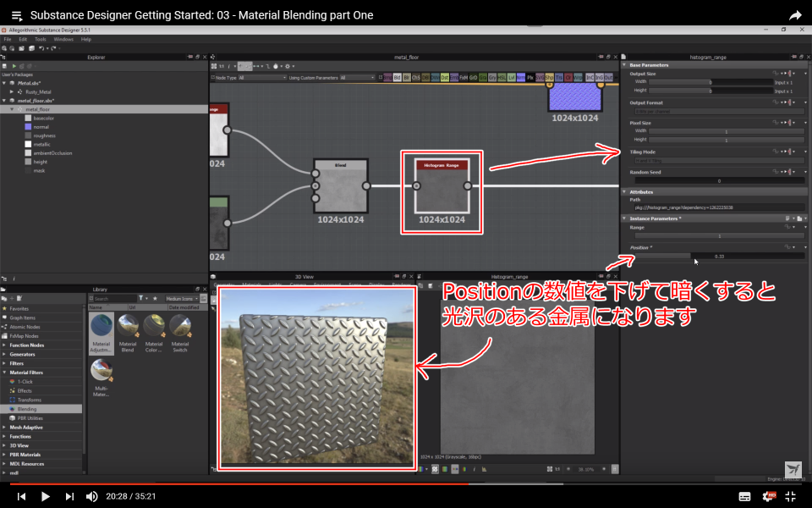Skip to the next video
812x508 pixels.
pos(69,496)
